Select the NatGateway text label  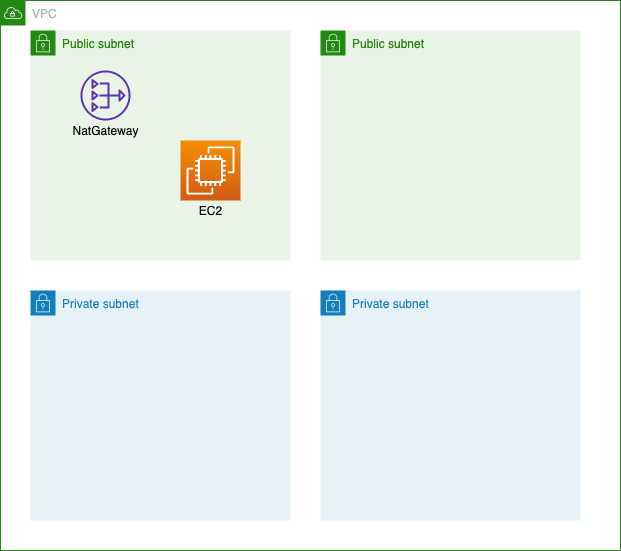(105, 131)
